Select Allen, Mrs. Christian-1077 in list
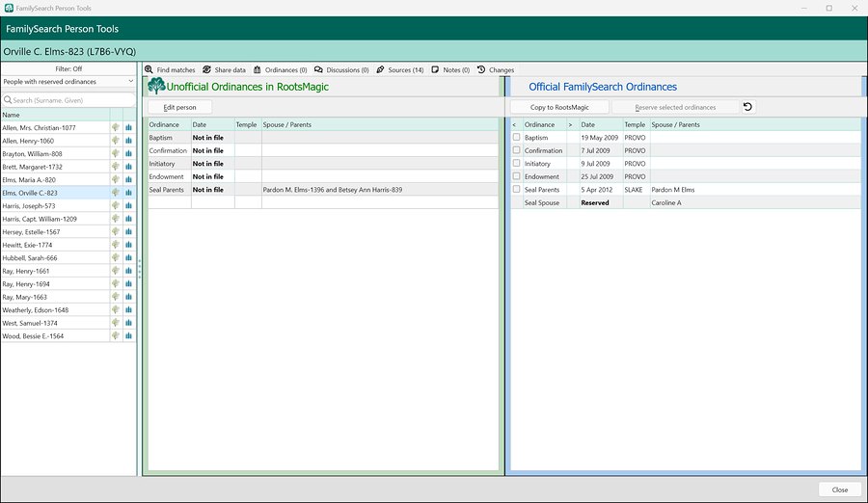This screenshot has height=503, width=868. coord(55,128)
